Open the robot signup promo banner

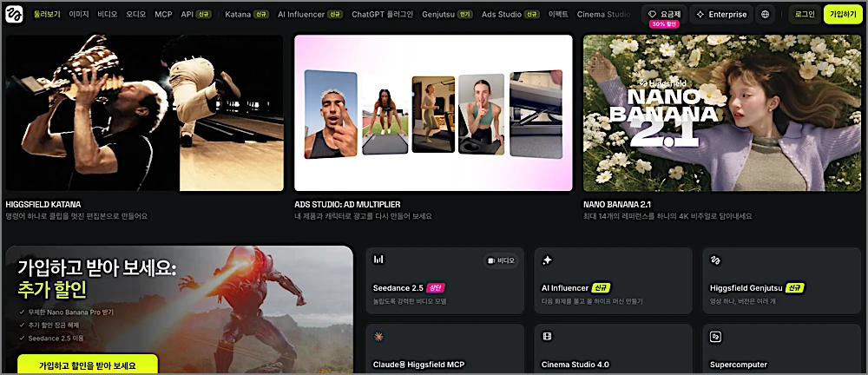(180, 310)
